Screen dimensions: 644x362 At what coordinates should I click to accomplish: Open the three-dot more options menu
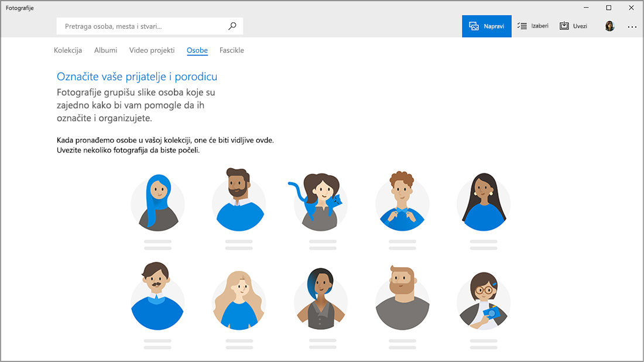point(632,27)
